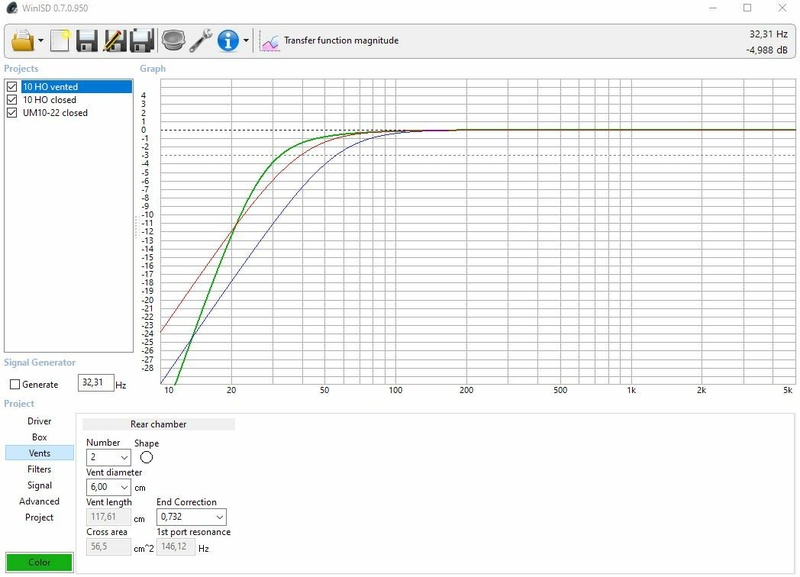
Task: Open Transfer function magnitude graph selector
Action: (341, 40)
